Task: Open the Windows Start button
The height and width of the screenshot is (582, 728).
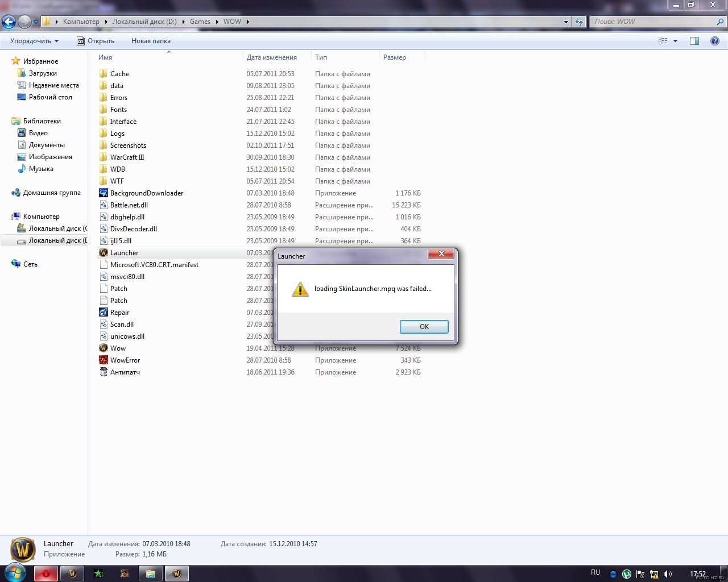Action: click(x=15, y=573)
